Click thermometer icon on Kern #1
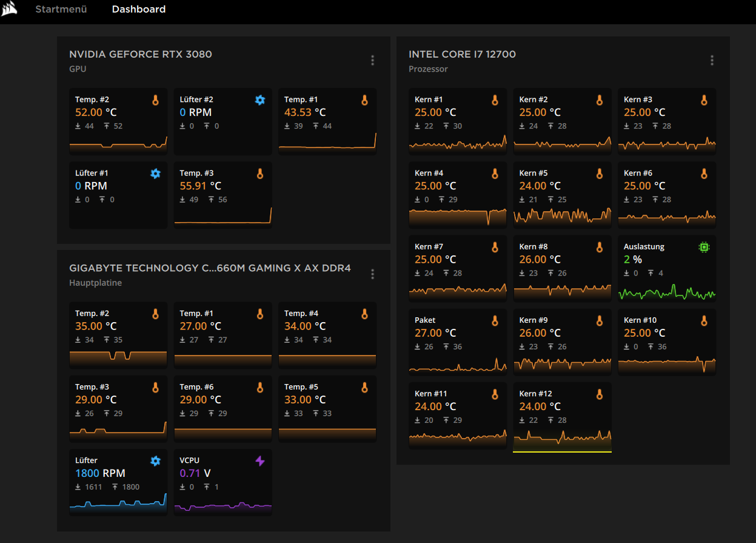This screenshot has width=756, height=543. pos(495,100)
